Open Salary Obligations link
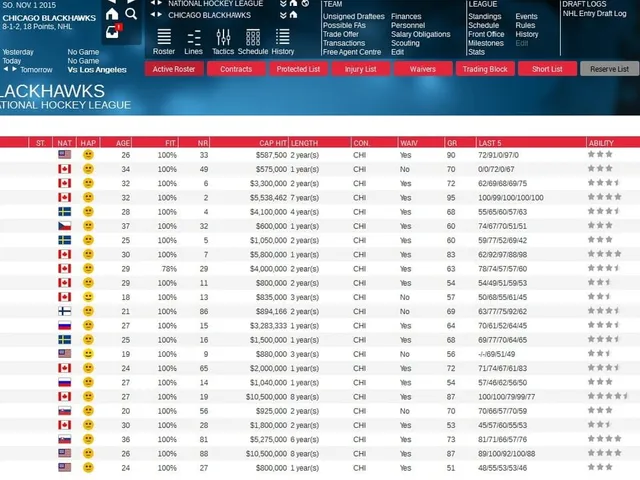The width and height of the screenshot is (640, 480). (420, 34)
